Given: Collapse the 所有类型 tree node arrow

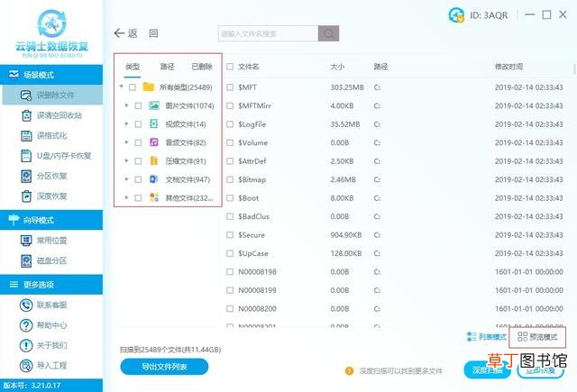Looking at the screenshot, I should point(121,87).
